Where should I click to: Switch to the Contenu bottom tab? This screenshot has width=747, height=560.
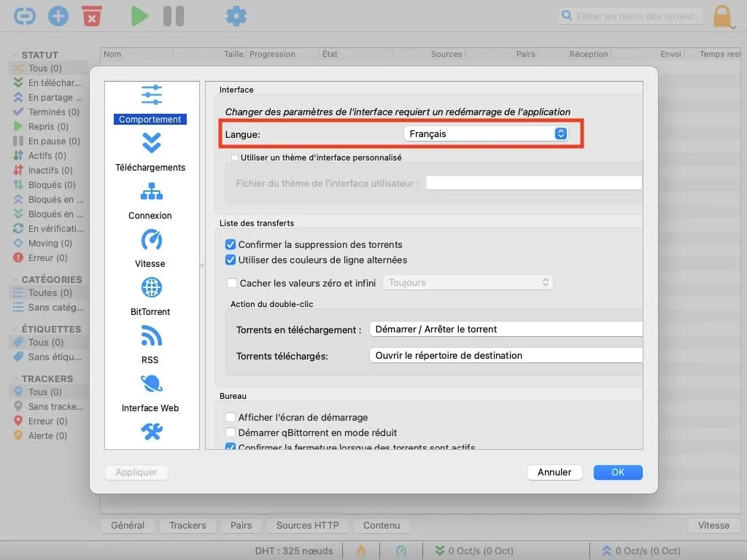pyautogui.click(x=382, y=525)
